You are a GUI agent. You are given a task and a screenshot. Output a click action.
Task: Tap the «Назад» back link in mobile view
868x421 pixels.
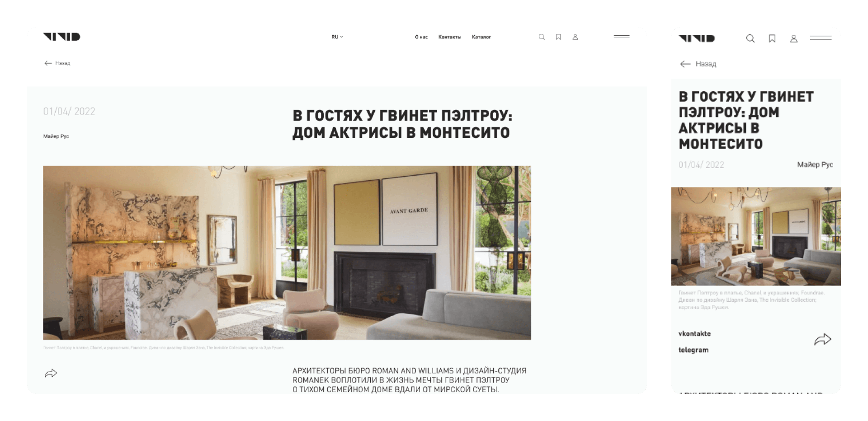pos(698,64)
